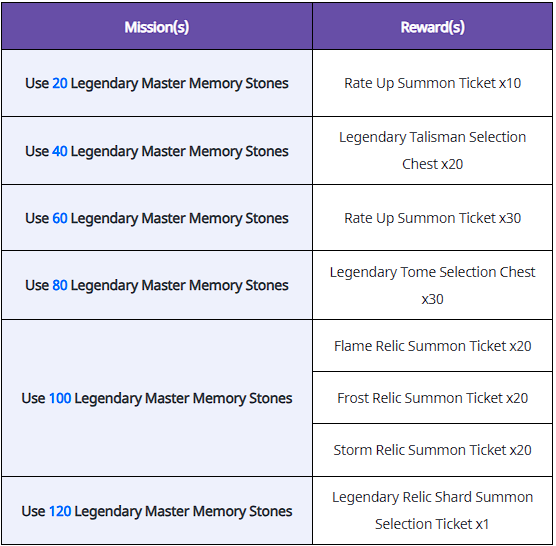556x546 pixels.
Task: Select the Use 40 Legendary Master Memory Stones cell
Action: click(x=157, y=151)
